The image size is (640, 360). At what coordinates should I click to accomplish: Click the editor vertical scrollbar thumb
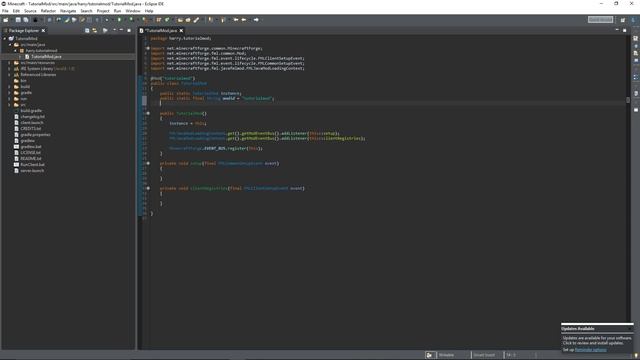pyautogui.click(x=628, y=100)
